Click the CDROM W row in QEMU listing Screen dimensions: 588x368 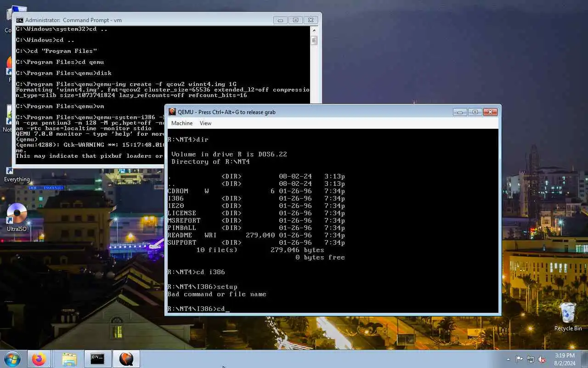click(256, 191)
